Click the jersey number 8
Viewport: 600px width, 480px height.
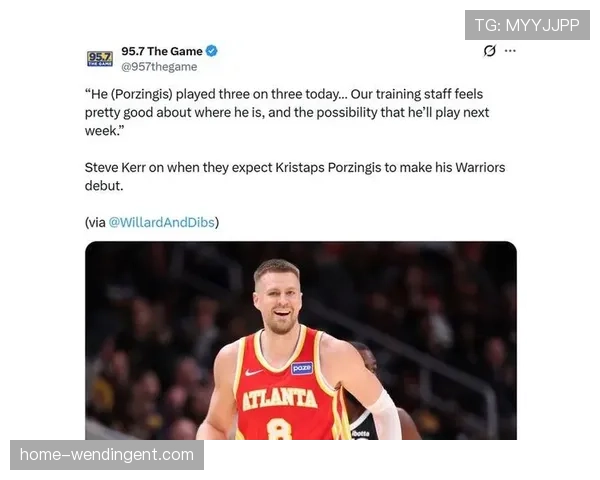pos(280,429)
